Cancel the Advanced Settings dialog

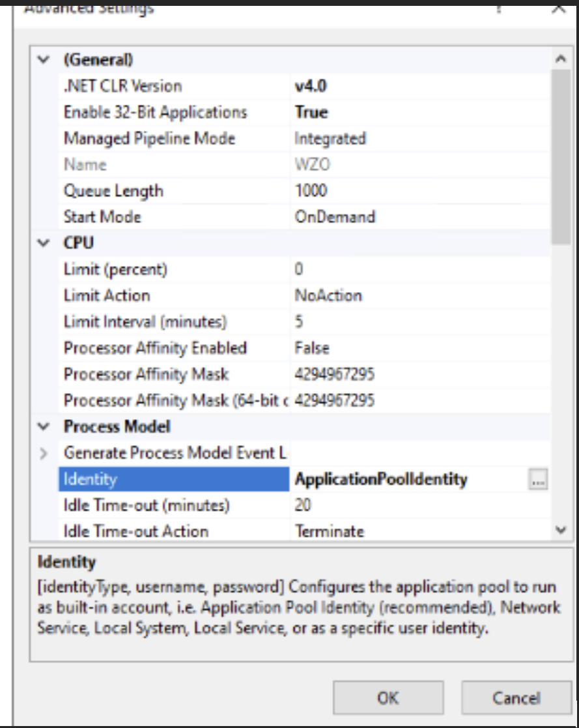(516, 698)
